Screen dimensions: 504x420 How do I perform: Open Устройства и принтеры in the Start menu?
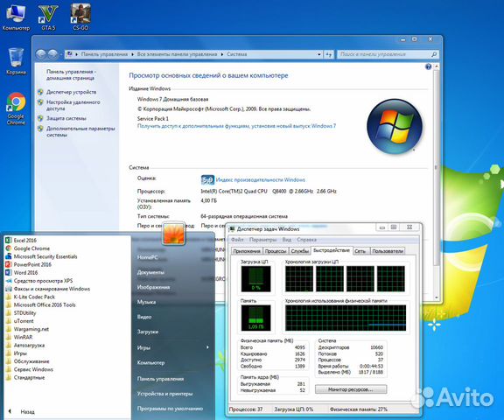[164, 394]
